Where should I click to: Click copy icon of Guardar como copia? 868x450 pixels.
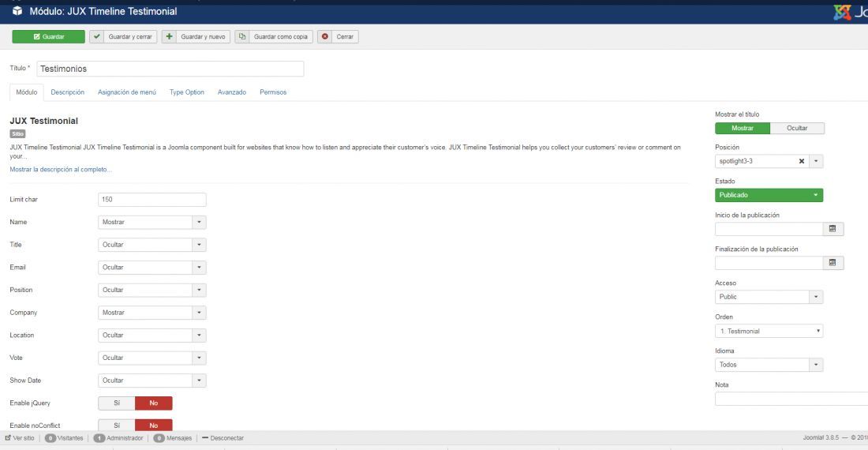(242, 36)
